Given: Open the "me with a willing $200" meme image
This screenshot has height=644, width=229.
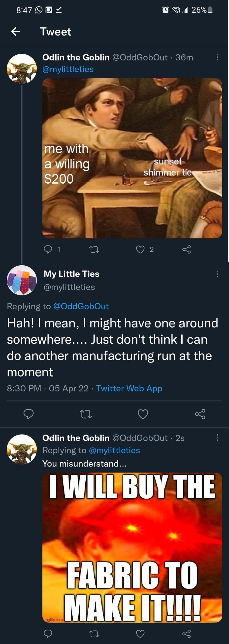Looking at the screenshot, I should (132, 158).
